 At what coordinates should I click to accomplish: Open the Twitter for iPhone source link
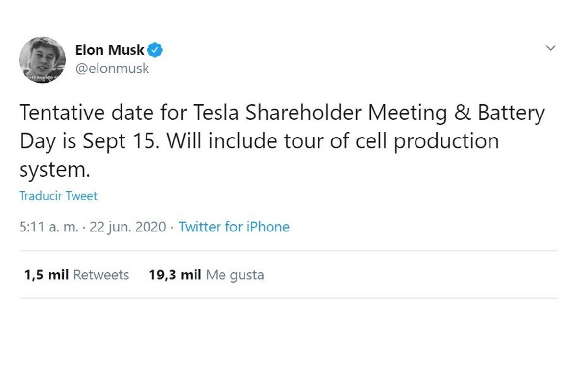coord(234,227)
